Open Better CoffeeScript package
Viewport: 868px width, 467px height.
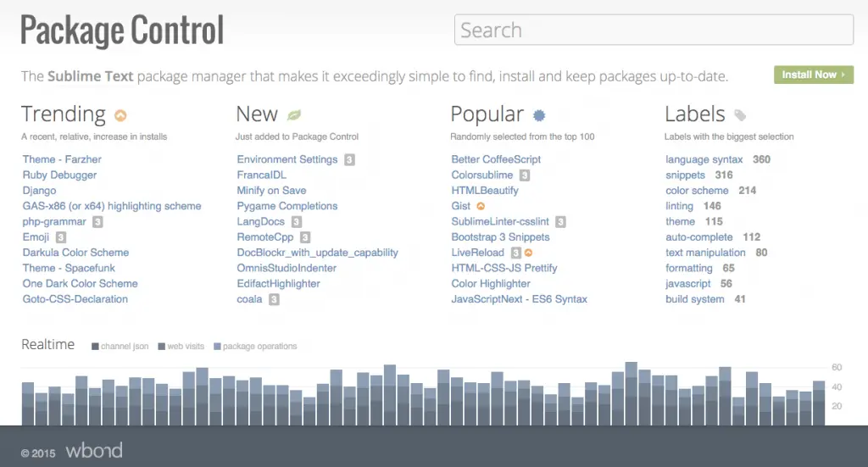point(496,159)
